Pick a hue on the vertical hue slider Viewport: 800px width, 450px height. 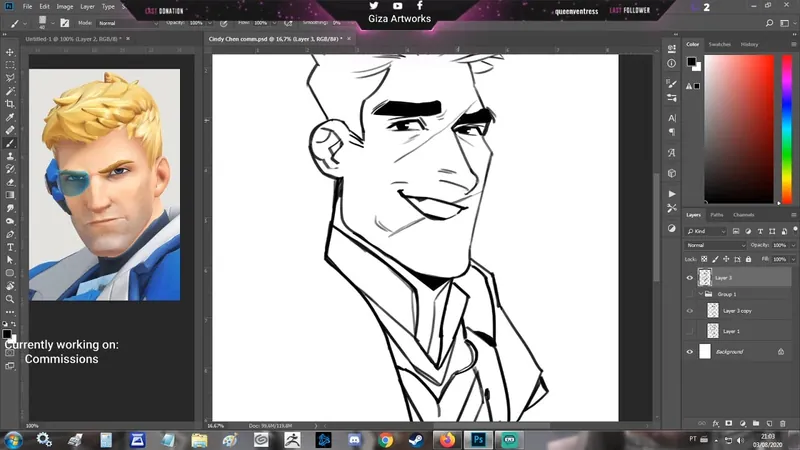pos(787,130)
